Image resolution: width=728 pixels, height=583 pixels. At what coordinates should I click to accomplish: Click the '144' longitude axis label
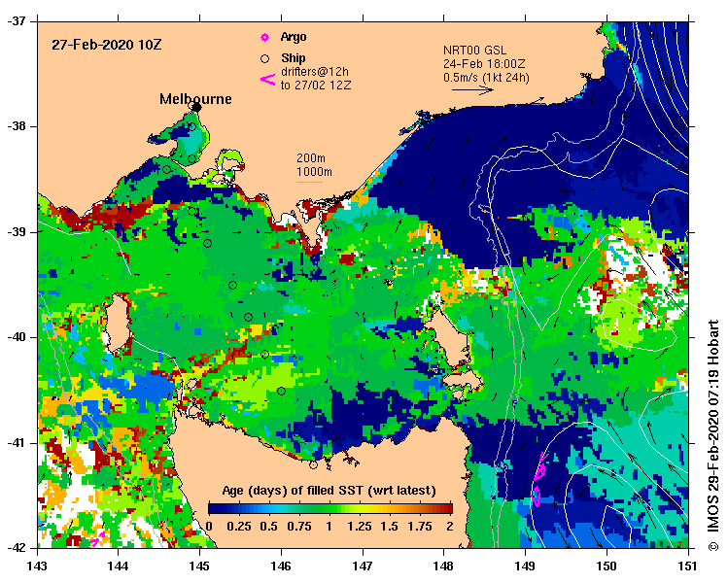point(119,566)
